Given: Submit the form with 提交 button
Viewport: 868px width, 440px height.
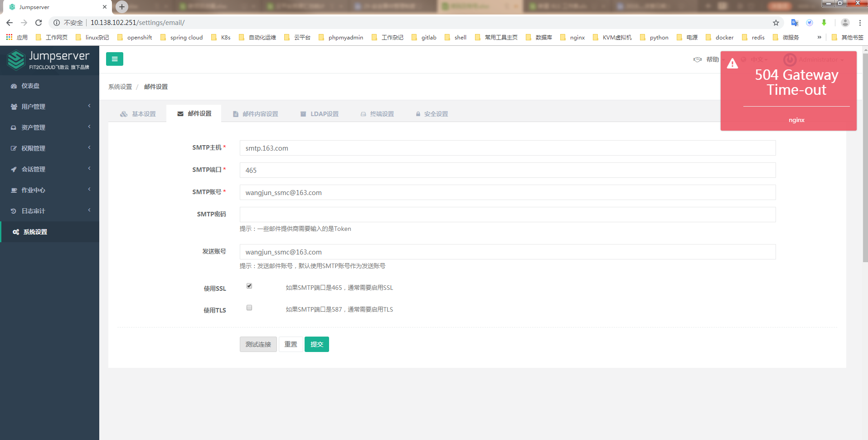Looking at the screenshot, I should [317, 344].
